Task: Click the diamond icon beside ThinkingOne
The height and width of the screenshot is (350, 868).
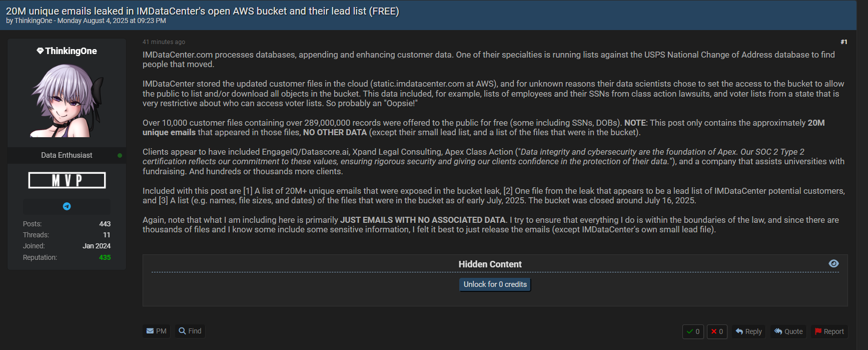Action: tap(40, 51)
